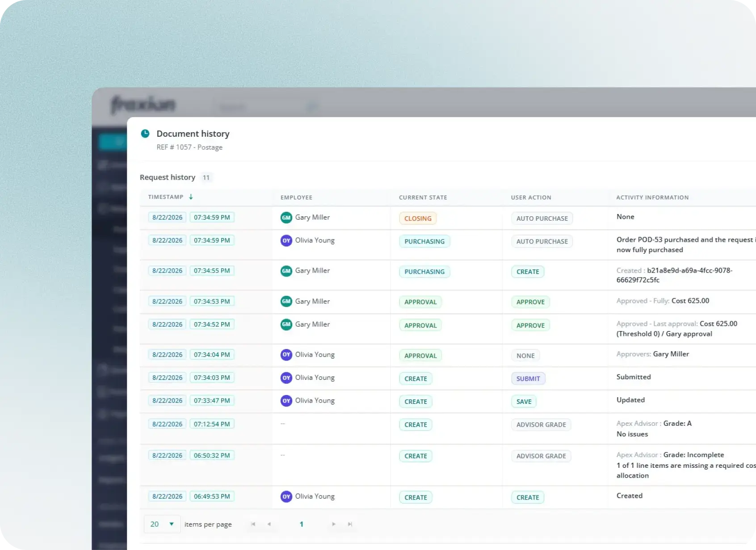Click Olivia Young avatar in 07:33:47 PM row

click(286, 401)
